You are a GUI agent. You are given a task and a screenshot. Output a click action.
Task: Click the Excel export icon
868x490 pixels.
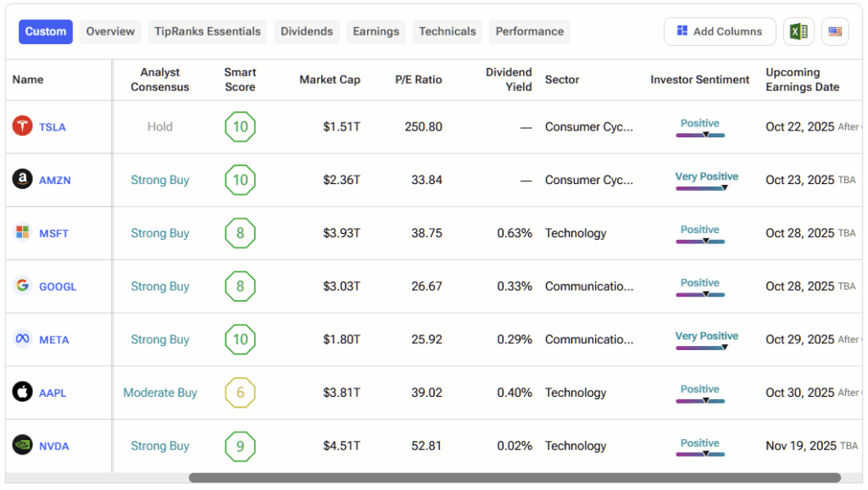798,31
